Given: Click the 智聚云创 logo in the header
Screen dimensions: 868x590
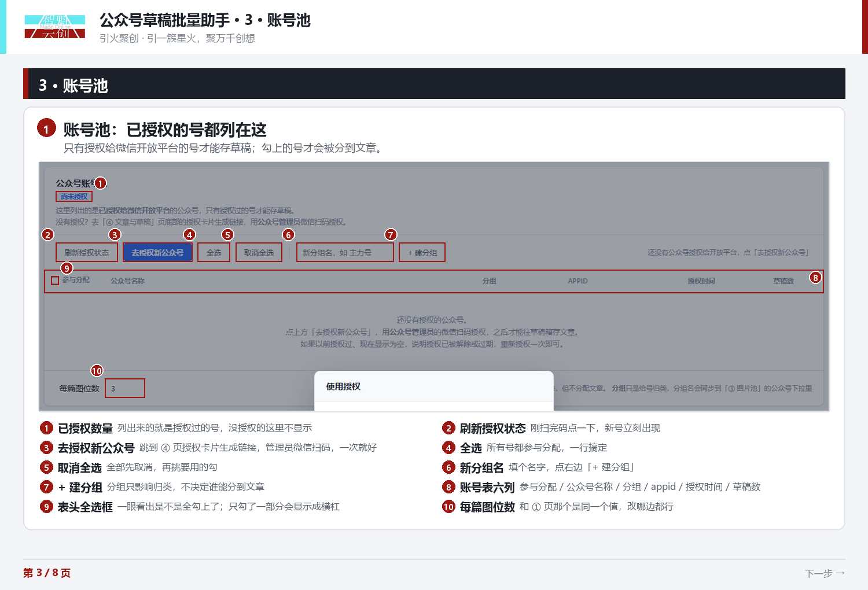Looking at the screenshot, I should [55, 27].
